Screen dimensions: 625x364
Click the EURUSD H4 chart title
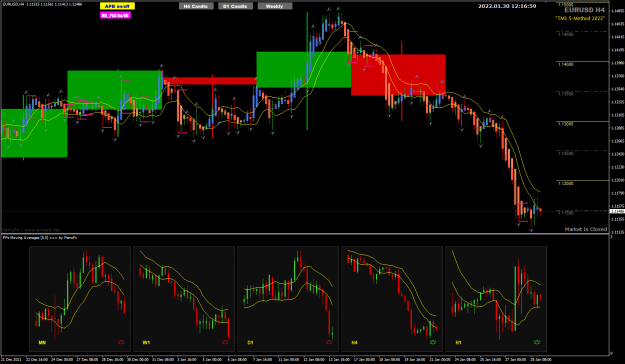tap(584, 10)
